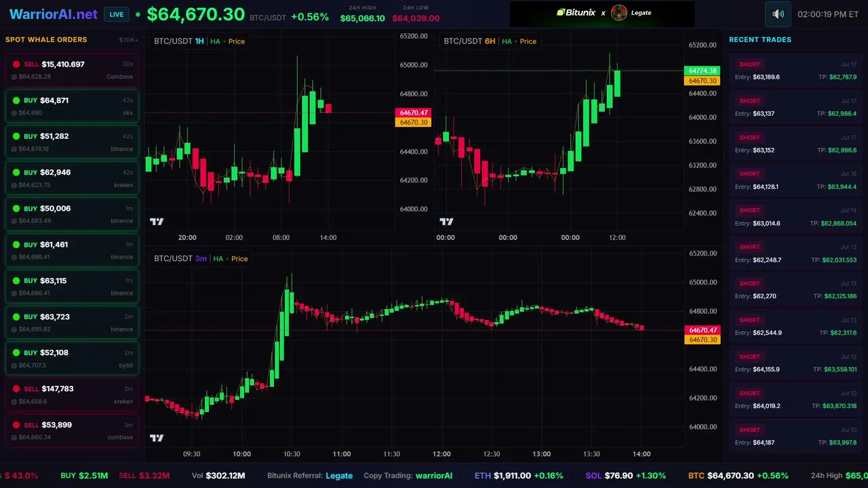Click the 6H timeframe label on the second chart
The width and height of the screenshot is (868, 488).
(490, 41)
